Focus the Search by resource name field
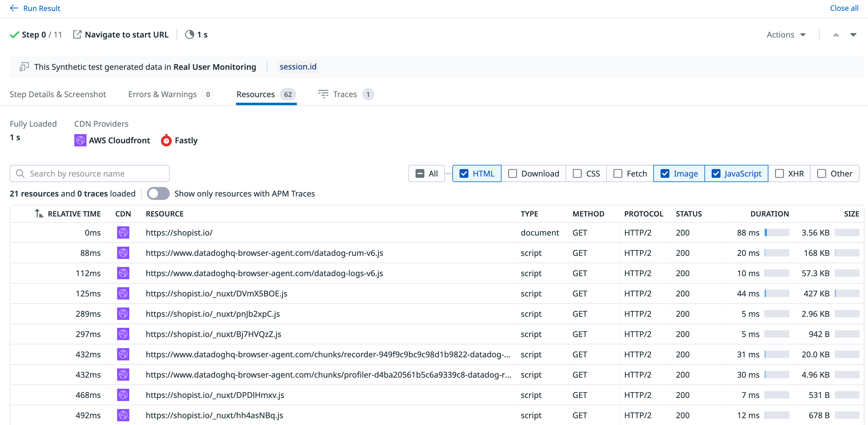This screenshot has height=425, width=868. tap(94, 173)
